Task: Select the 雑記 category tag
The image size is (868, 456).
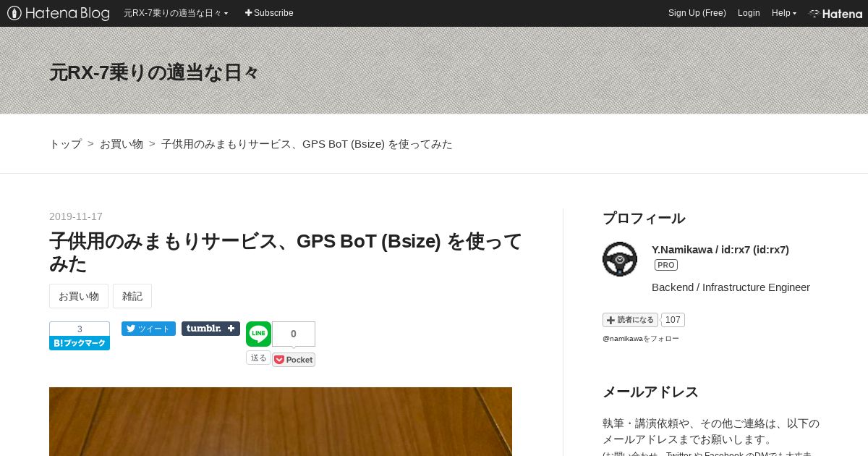Action: coord(132,296)
